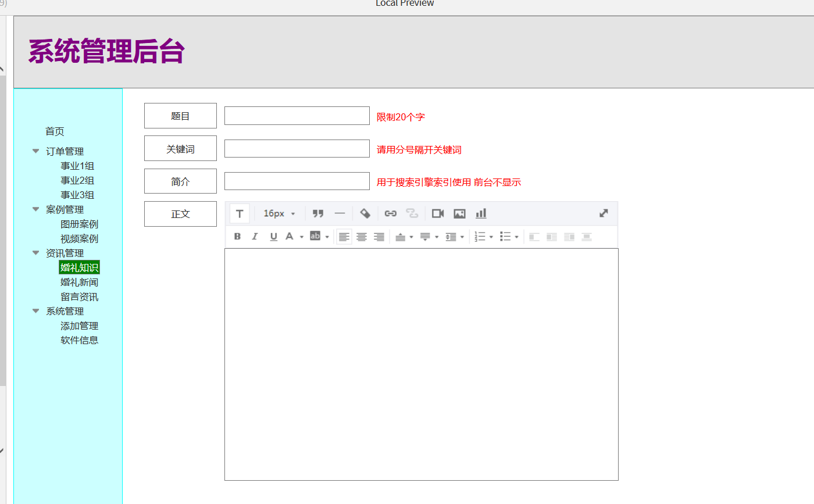Open 事业2组 under 订单管理
The image size is (814, 504).
[x=77, y=180]
